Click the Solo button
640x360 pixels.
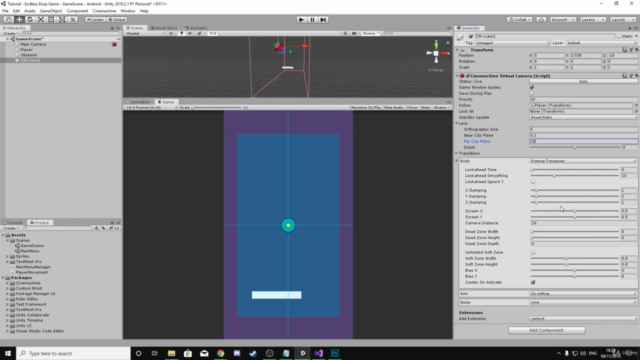[583, 82]
